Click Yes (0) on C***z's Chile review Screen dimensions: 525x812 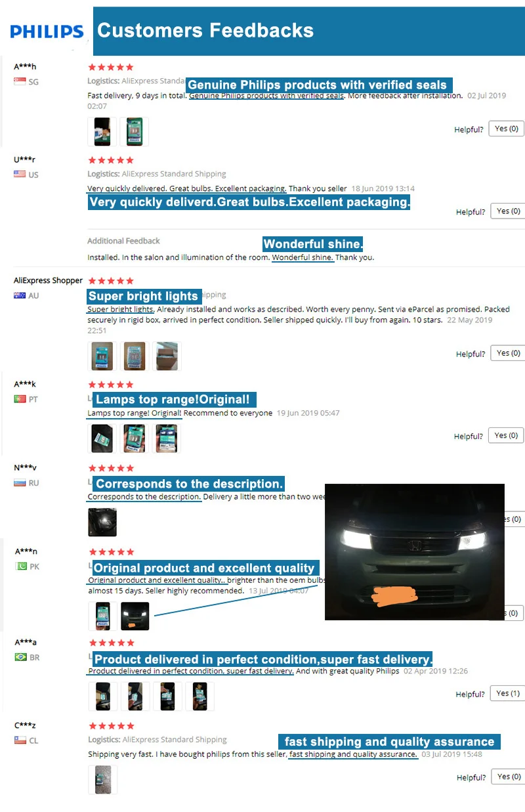pyautogui.click(x=508, y=777)
